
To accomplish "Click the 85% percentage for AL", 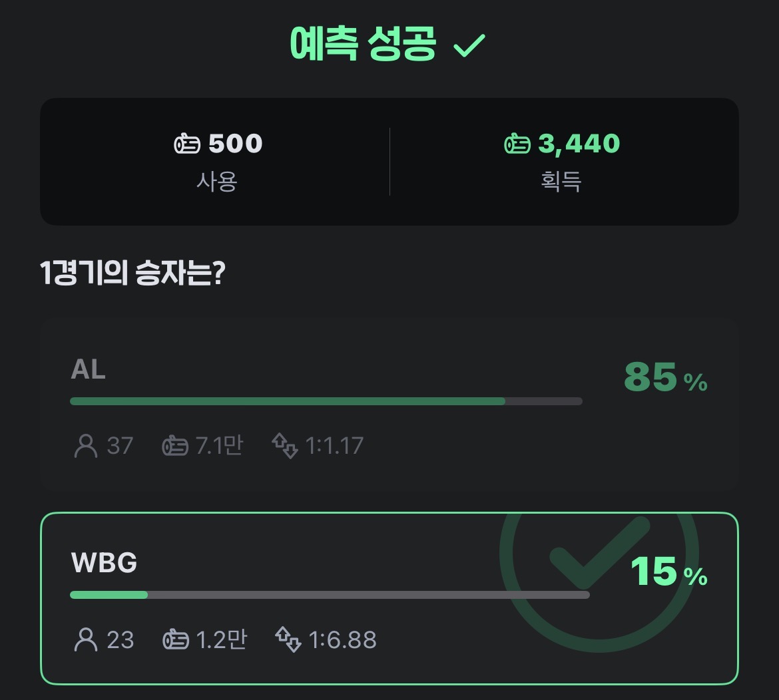I will [664, 377].
